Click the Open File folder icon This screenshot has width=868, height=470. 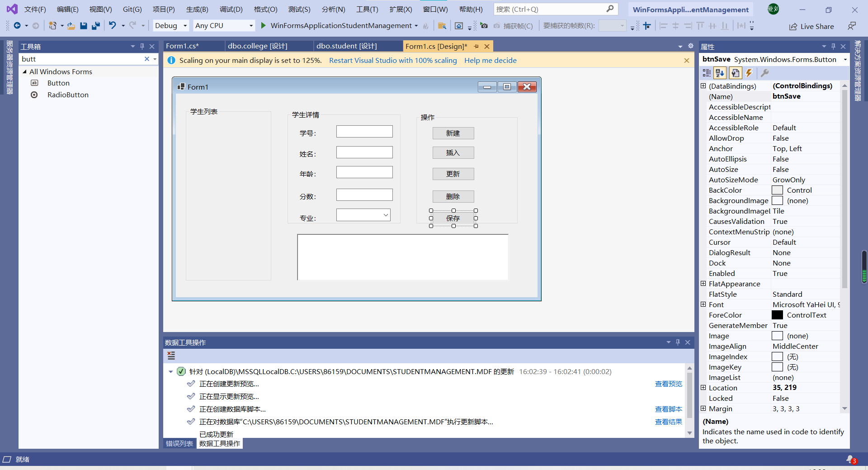pyautogui.click(x=71, y=26)
